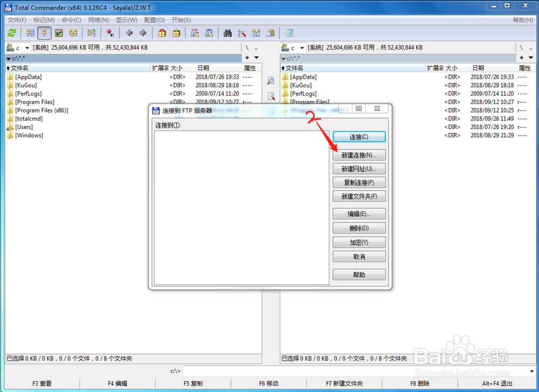Show thumbnail view via picture icon
Screen dimensions: 539x392
[x=59, y=33]
